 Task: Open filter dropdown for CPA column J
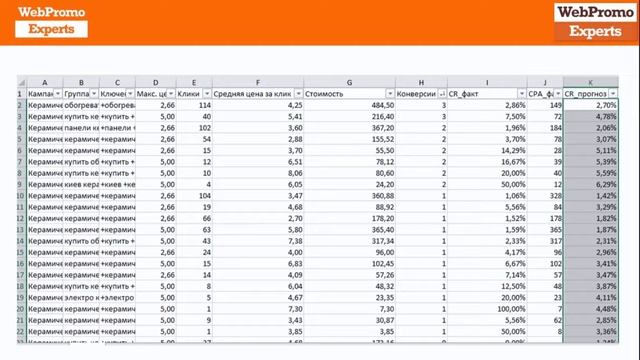[x=558, y=94]
